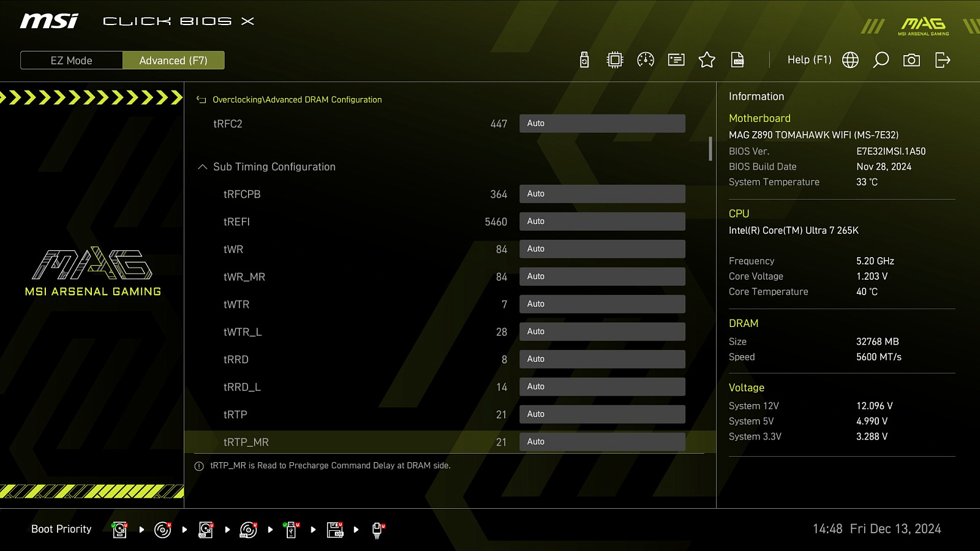Select the tREFI setting label

[x=236, y=222]
